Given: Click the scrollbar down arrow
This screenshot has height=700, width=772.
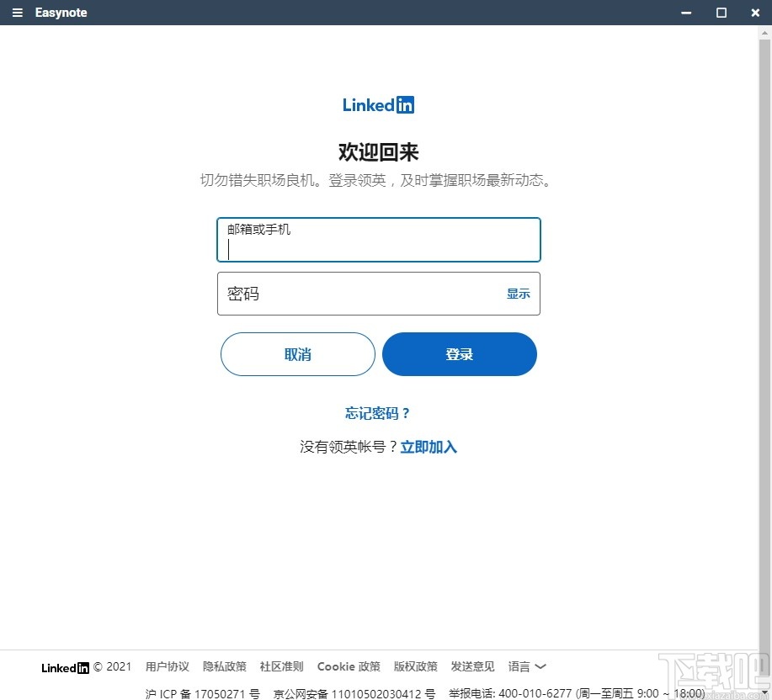Looking at the screenshot, I should (765, 692).
